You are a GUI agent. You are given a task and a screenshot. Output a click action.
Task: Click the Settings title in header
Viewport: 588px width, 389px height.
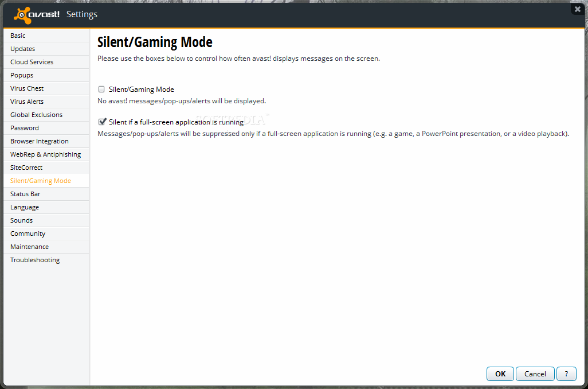[x=82, y=14]
